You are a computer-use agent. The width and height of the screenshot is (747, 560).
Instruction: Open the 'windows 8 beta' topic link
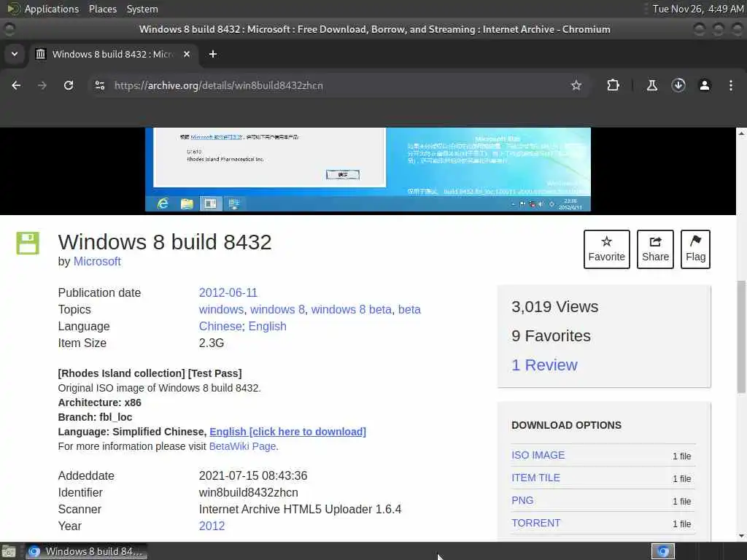point(352,309)
